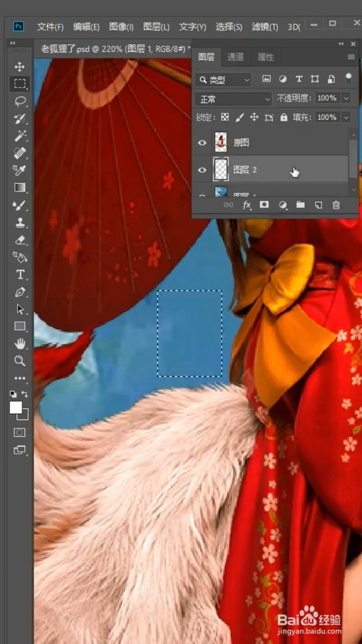Collapse the Layers panel to icons
Screen dimensions: 362x644
coord(341,43)
